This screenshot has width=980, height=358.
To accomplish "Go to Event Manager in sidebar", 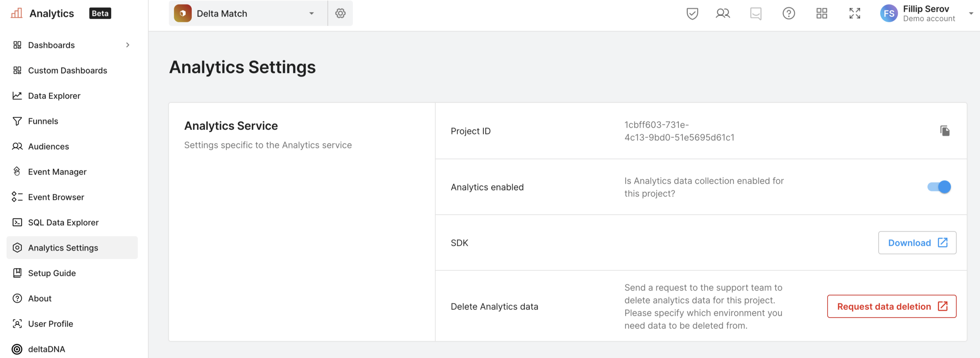I will coord(57,172).
